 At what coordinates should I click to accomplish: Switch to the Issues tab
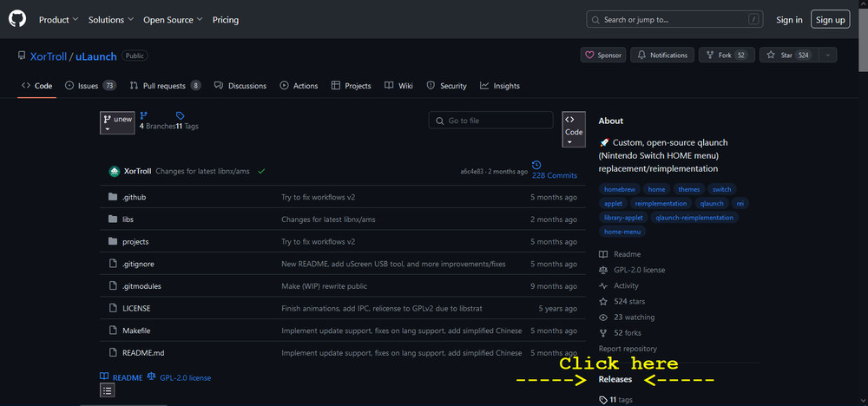(x=91, y=86)
